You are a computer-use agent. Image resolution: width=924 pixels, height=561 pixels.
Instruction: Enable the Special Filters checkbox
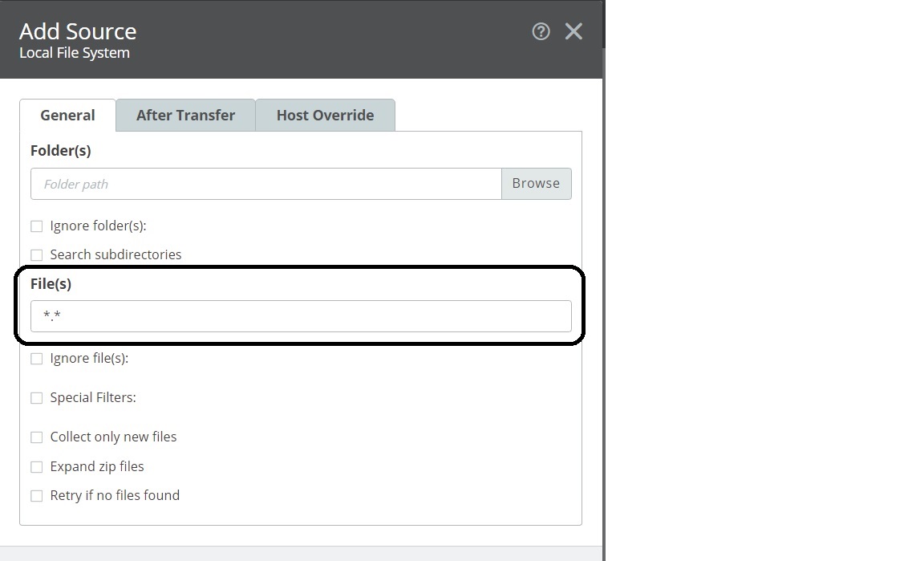click(37, 398)
